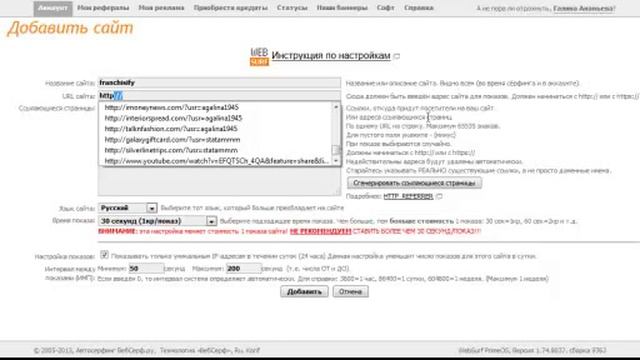Click the Отмена button

coord(351,291)
